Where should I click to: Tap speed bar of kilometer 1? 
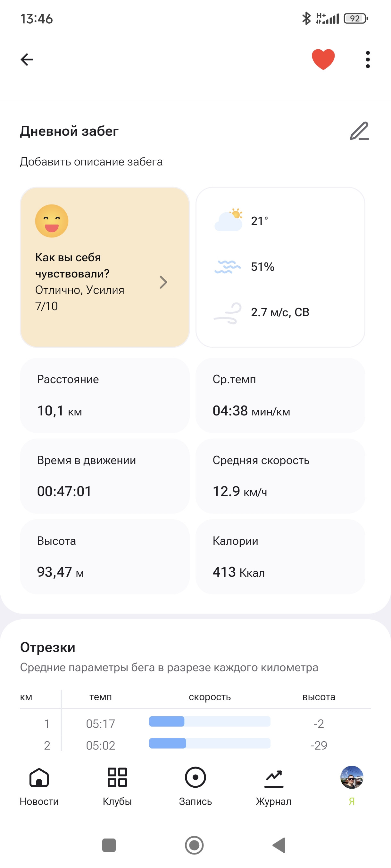click(x=210, y=721)
